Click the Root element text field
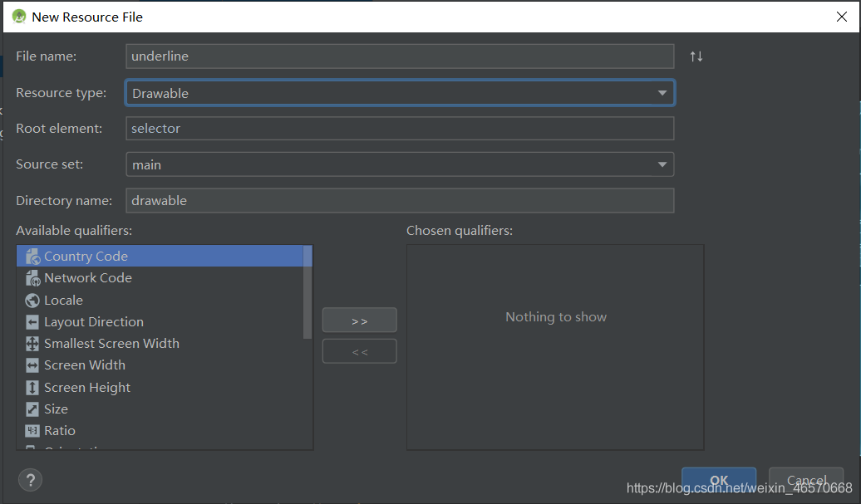Viewport: 861px width, 504px height. (399, 128)
